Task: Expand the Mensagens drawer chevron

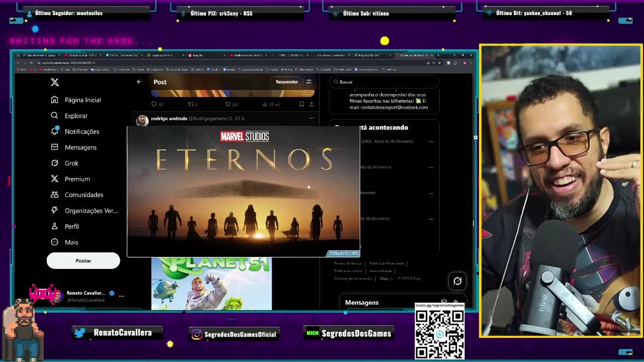Action: (456, 302)
